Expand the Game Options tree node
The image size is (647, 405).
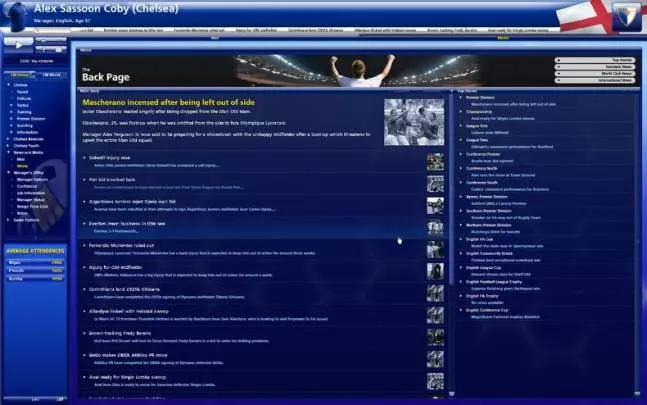8,220
